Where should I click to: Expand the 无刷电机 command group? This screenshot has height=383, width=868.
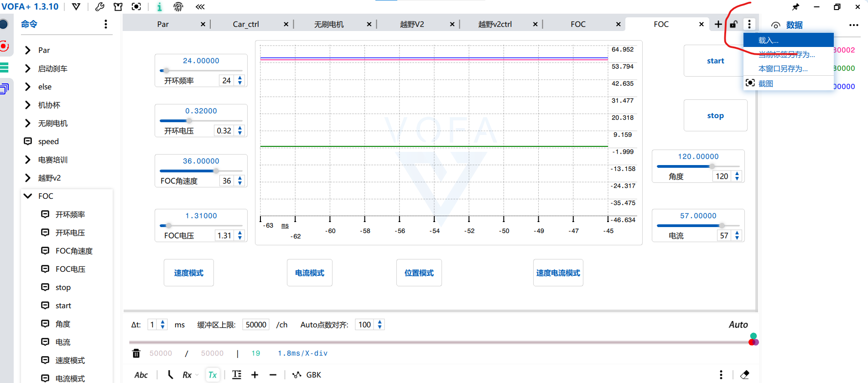(28, 123)
